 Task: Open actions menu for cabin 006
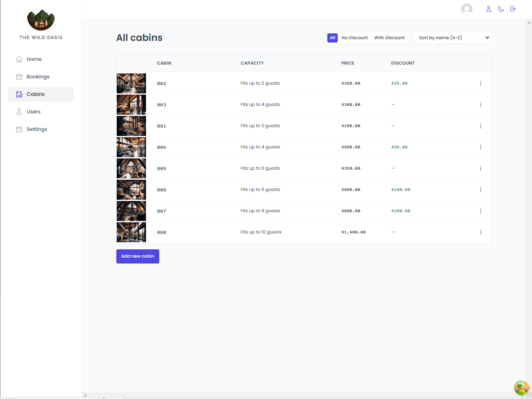[x=480, y=190]
